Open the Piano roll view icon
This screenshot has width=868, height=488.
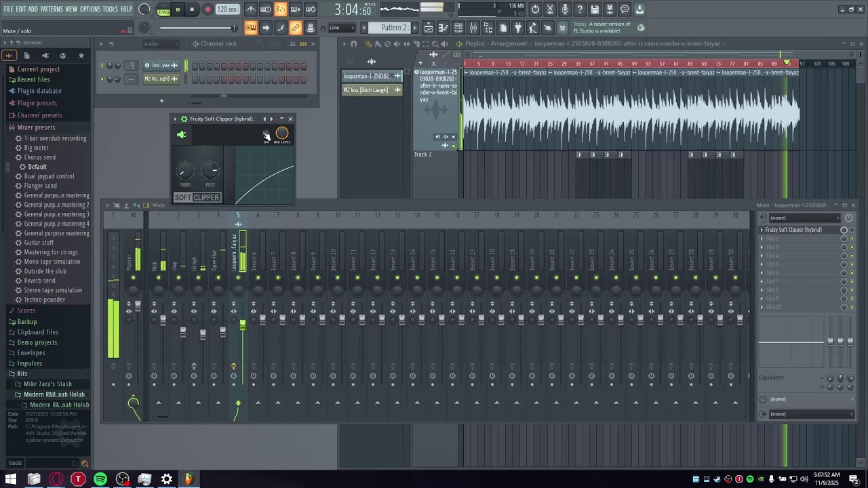coord(443,28)
